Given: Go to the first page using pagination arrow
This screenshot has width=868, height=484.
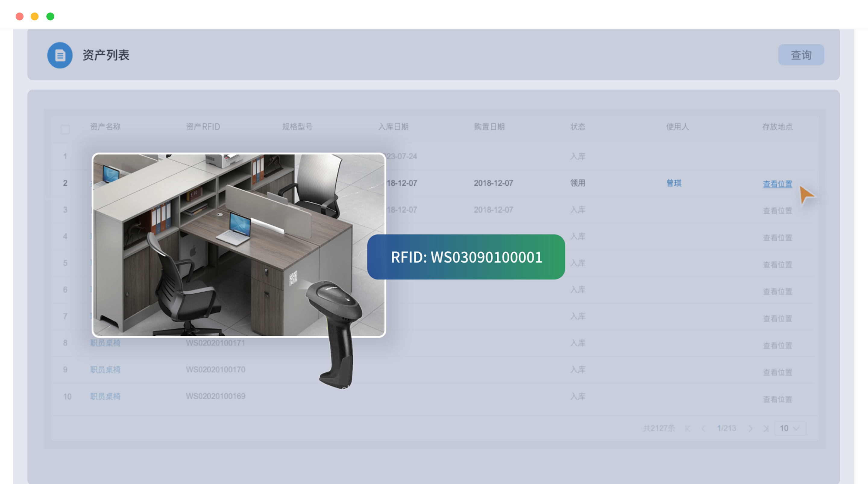Looking at the screenshot, I should (x=688, y=429).
